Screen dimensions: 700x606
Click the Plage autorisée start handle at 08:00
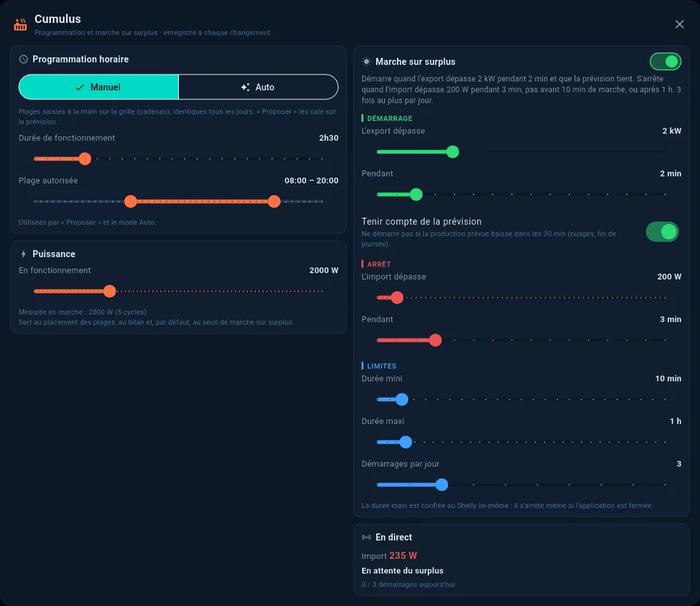(130, 201)
